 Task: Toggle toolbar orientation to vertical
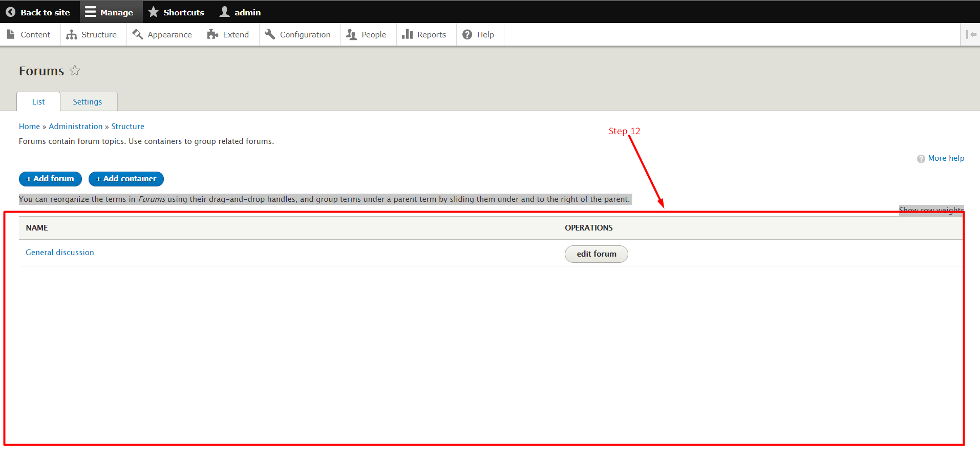point(971,34)
